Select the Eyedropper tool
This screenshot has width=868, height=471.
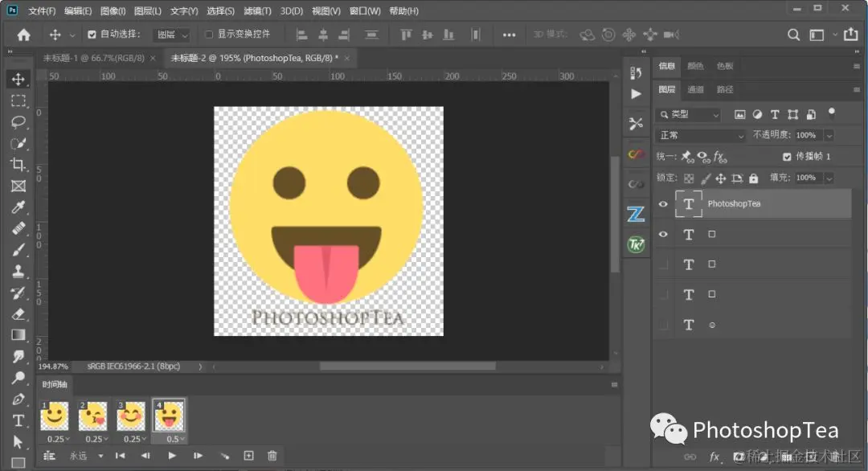pos(18,208)
